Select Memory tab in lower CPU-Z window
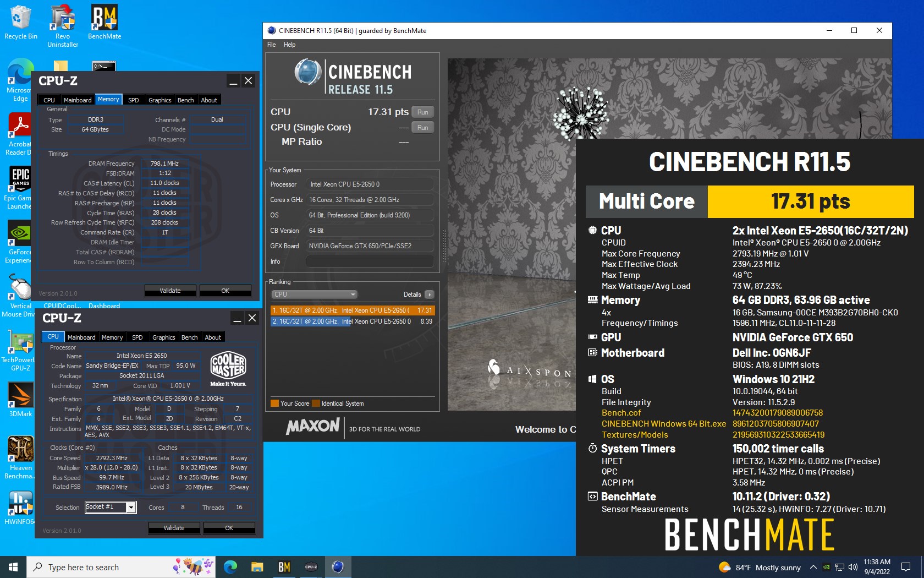Viewport: 924px width, 578px height. tap(112, 337)
